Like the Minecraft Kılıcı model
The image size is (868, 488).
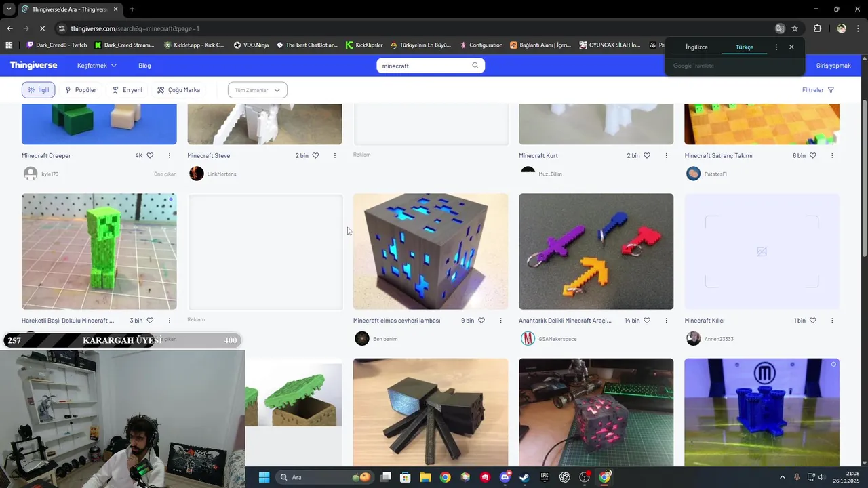coord(812,320)
